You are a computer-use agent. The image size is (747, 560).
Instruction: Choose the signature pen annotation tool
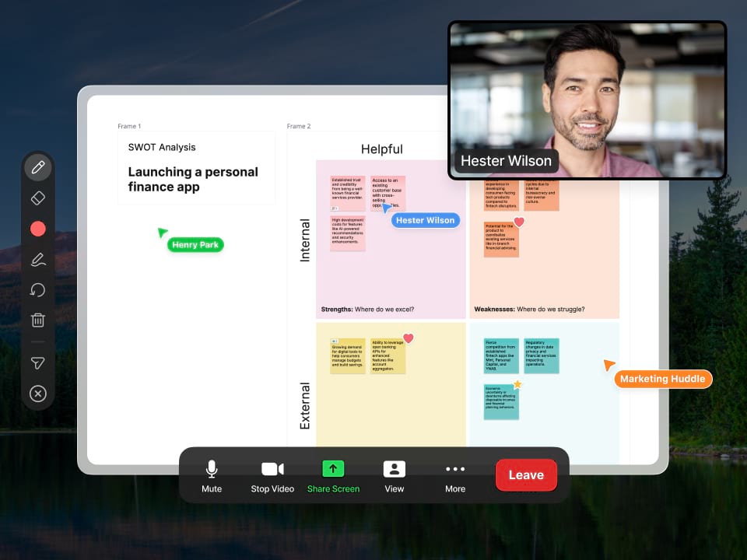coord(37,260)
